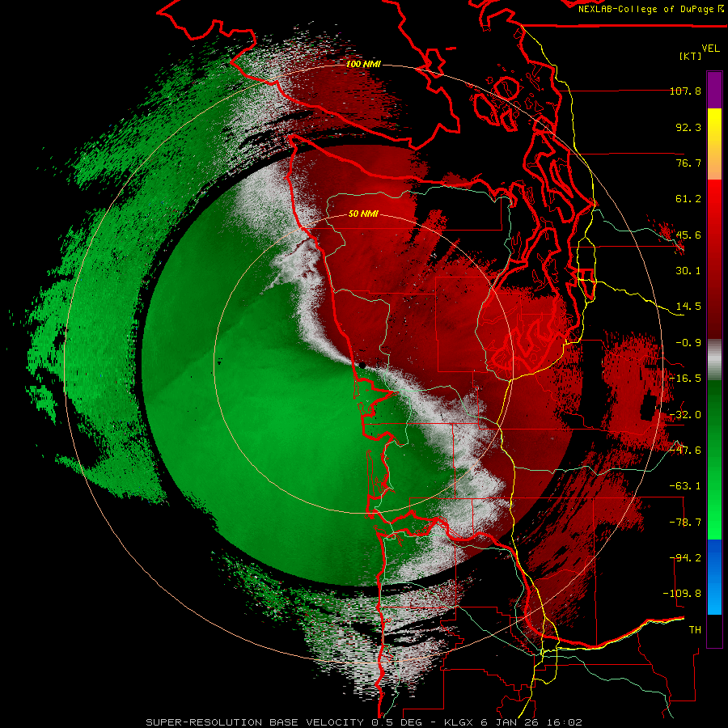Click the [KT] units label
This screenshot has height=728, width=728.
click(x=690, y=56)
